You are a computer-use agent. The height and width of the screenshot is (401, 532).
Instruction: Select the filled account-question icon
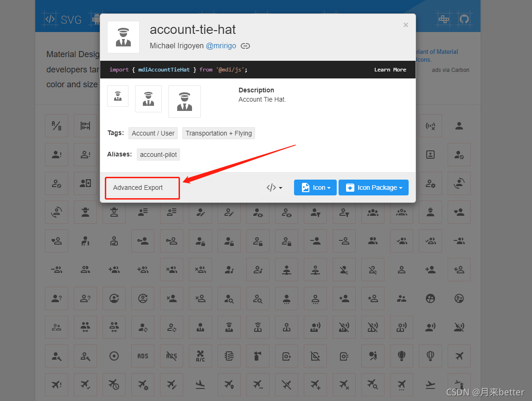click(57, 298)
